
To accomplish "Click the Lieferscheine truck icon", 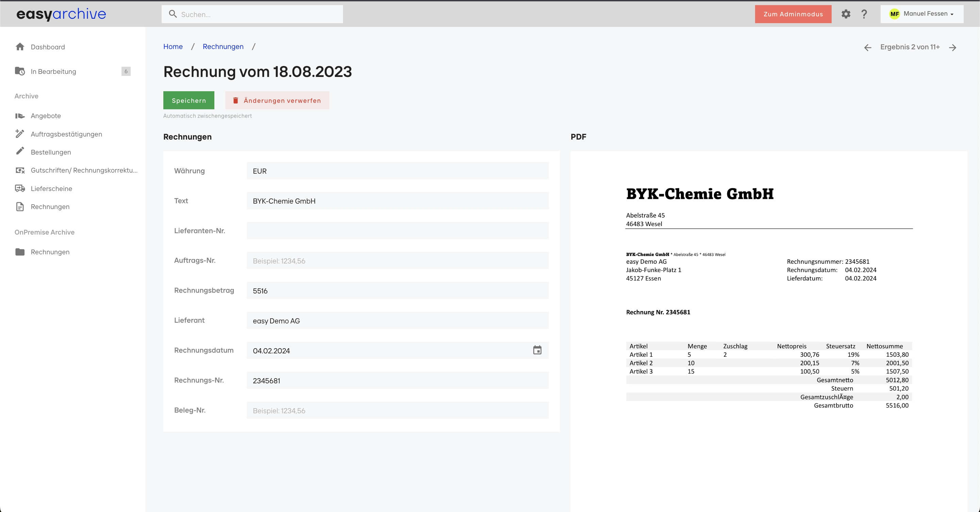I will (x=20, y=189).
